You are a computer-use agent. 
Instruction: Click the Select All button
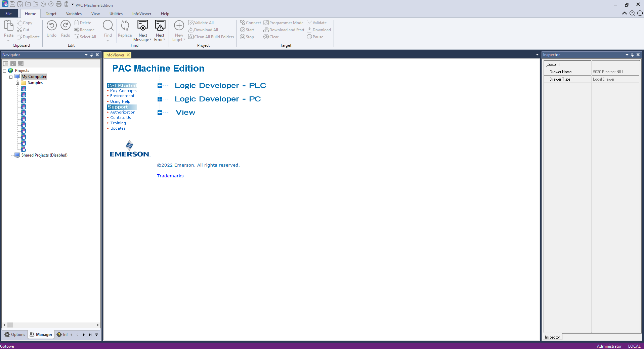tap(85, 37)
